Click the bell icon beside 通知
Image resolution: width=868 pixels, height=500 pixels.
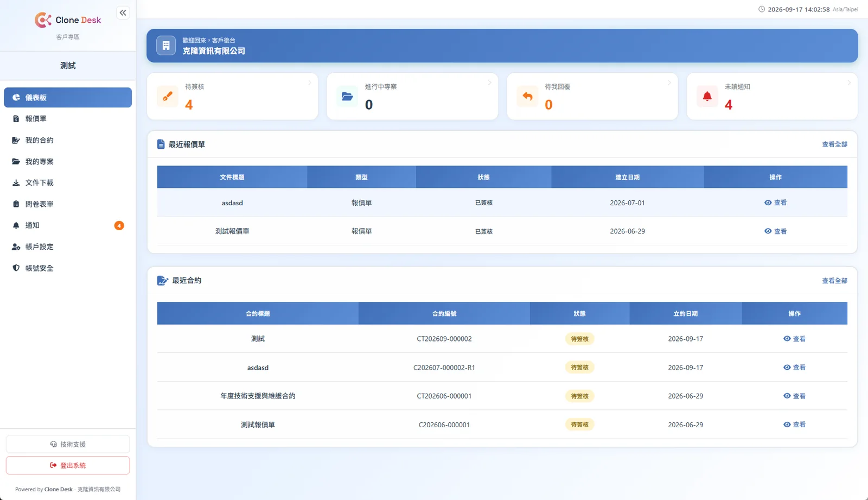coord(16,225)
